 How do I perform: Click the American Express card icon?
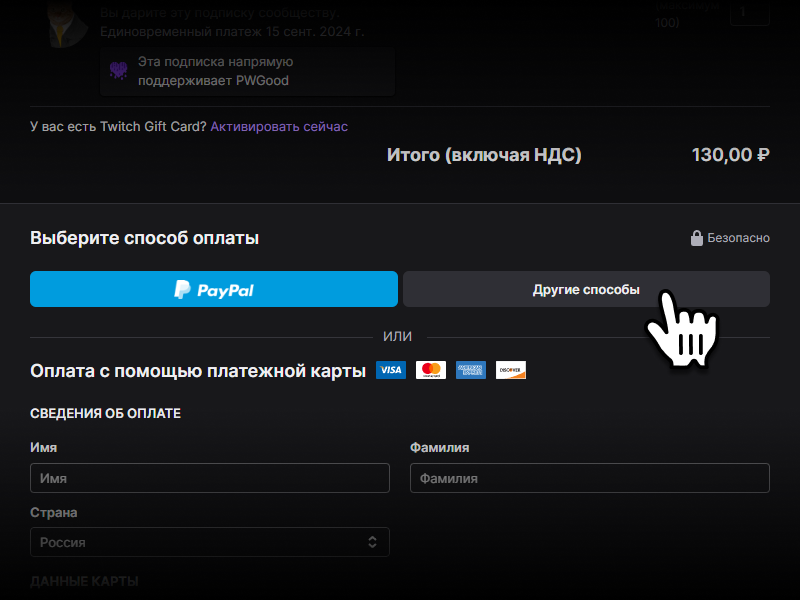point(471,370)
